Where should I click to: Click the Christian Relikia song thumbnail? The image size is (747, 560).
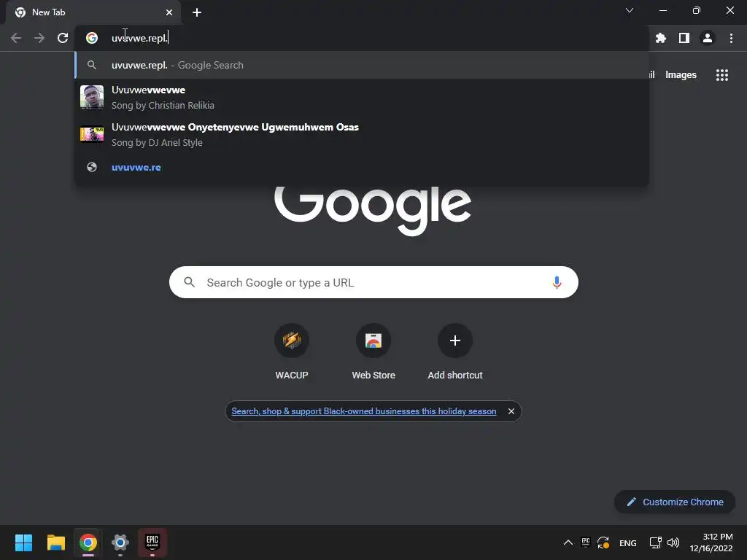91,97
